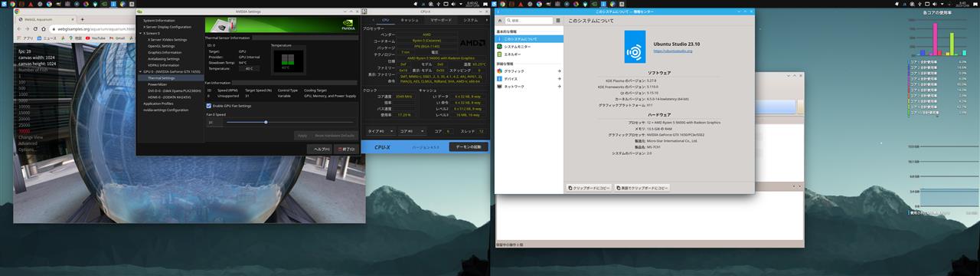Select About This System sidebar entry

point(529,38)
